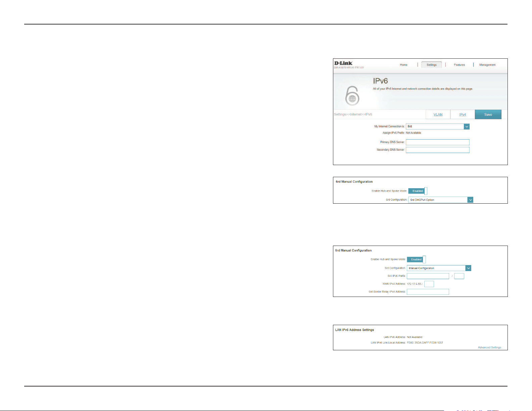532x411 pixels.
Task: Click the 6rd IPv6 Prefix address field
Action: pyautogui.click(x=428, y=276)
